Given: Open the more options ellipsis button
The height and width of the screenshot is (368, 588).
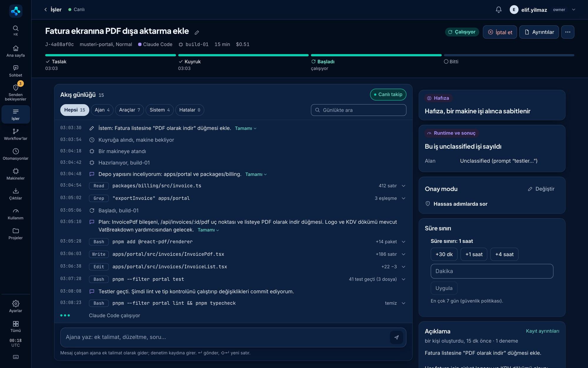Looking at the screenshot, I should coord(567,32).
